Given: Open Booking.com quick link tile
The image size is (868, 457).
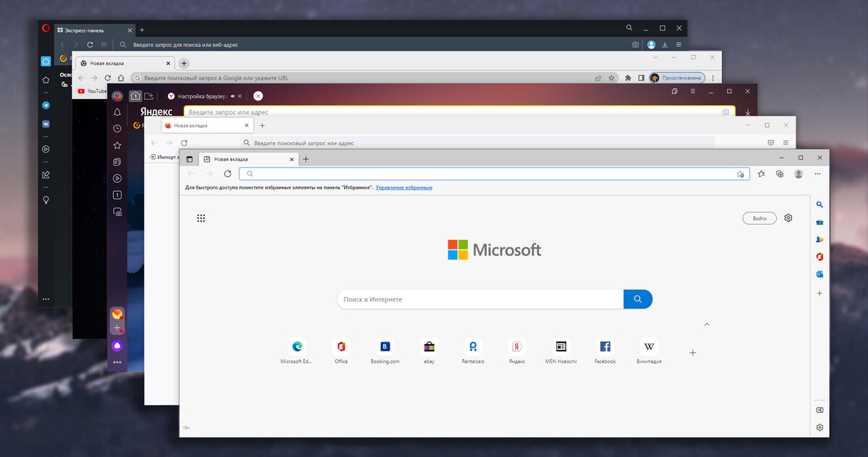Looking at the screenshot, I should (385, 351).
